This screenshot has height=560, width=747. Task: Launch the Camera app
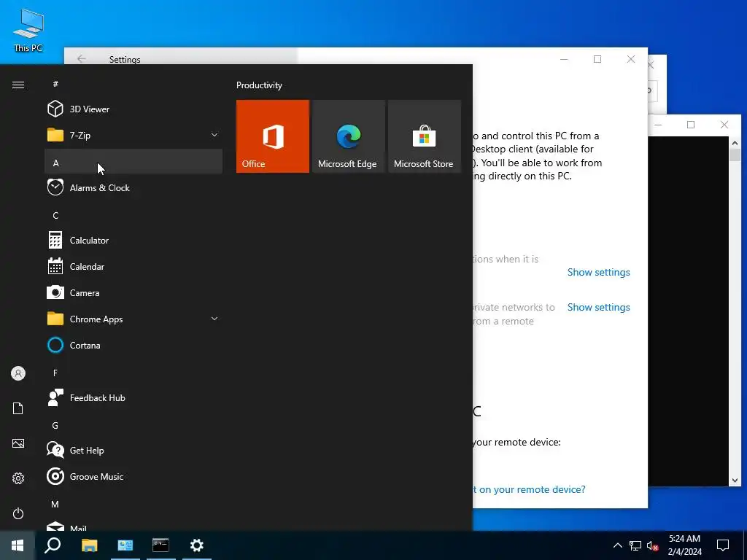click(133, 293)
